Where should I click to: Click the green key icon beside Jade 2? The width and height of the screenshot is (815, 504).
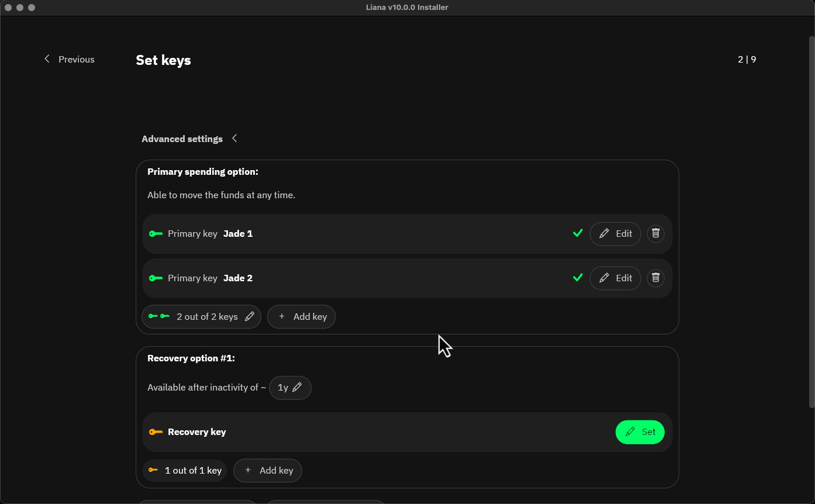coord(156,278)
